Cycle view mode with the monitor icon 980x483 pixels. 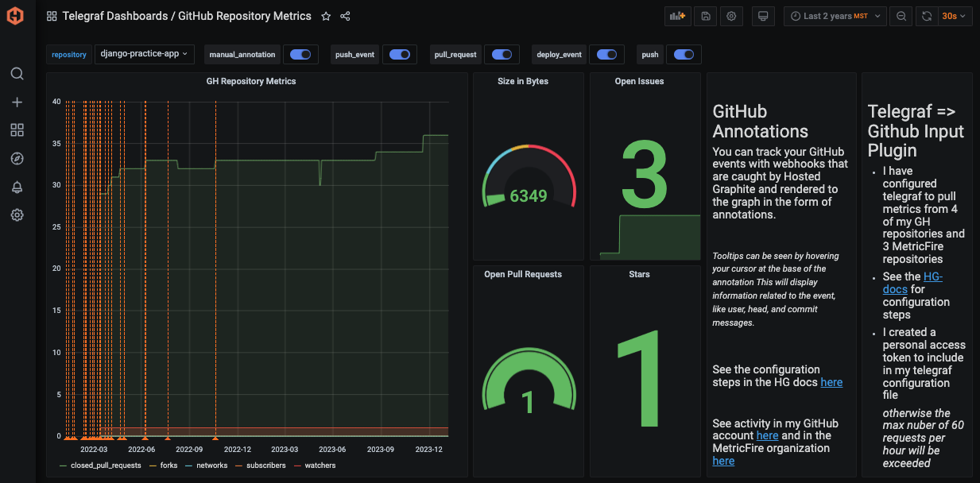pos(763,16)
